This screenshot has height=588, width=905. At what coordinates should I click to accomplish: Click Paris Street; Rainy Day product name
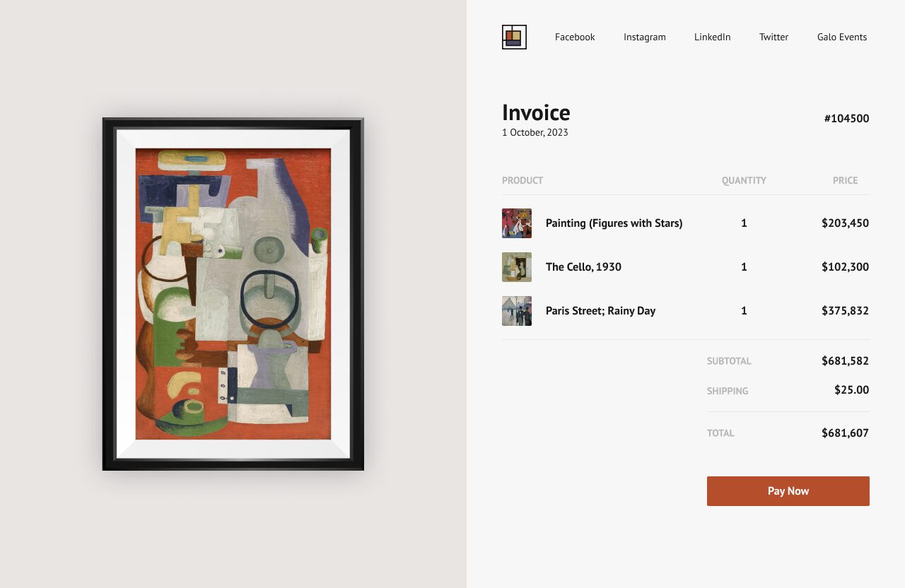[601, 311]
